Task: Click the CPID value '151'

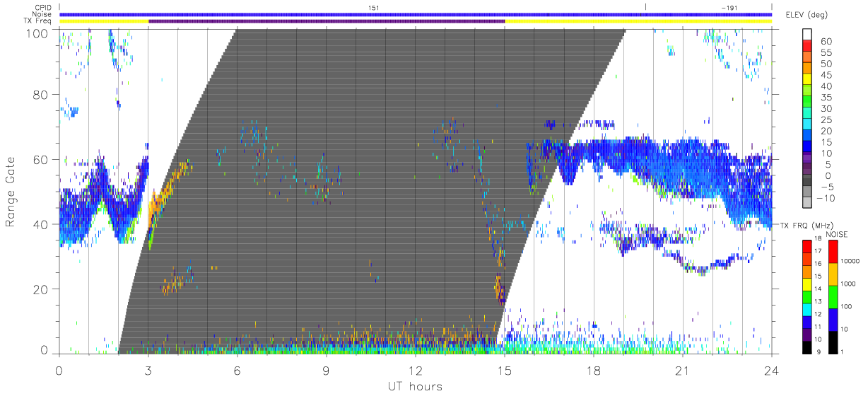Action: click(373, 7)
